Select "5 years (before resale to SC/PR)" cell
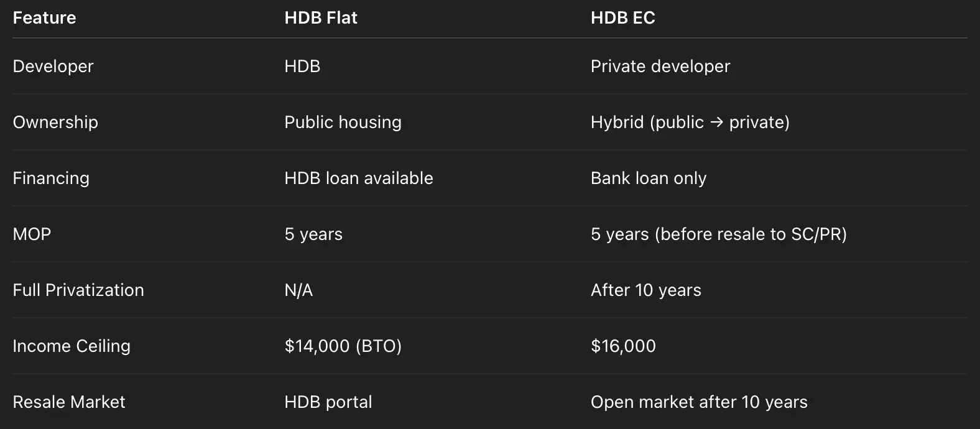This screenshot has height=429, width=980. click(718, 234)
